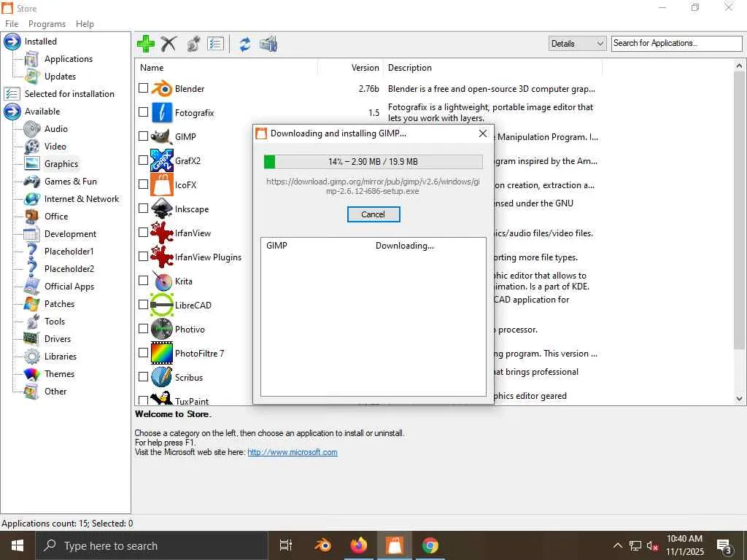Viewport: 747px width, 560px height.
Task: Tick the GrafX2 checkbox
Action: pyautogui.click(x=144, y=160)
